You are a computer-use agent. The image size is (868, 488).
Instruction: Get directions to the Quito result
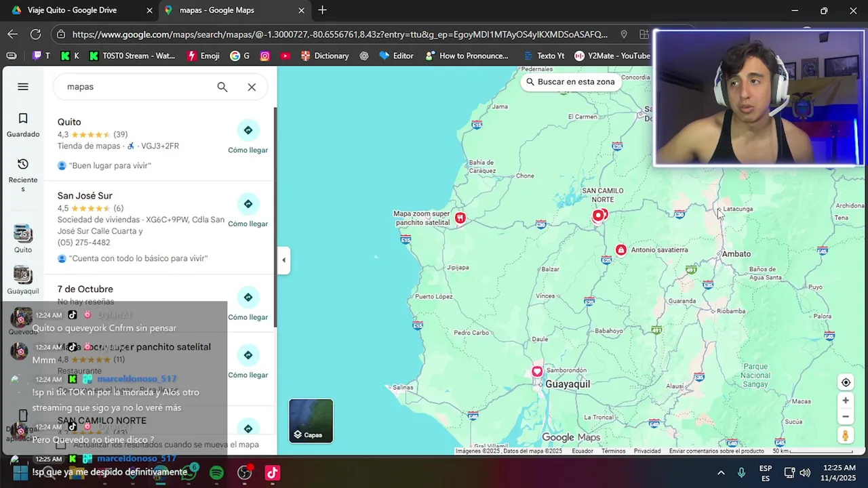[x=248, y=136]
